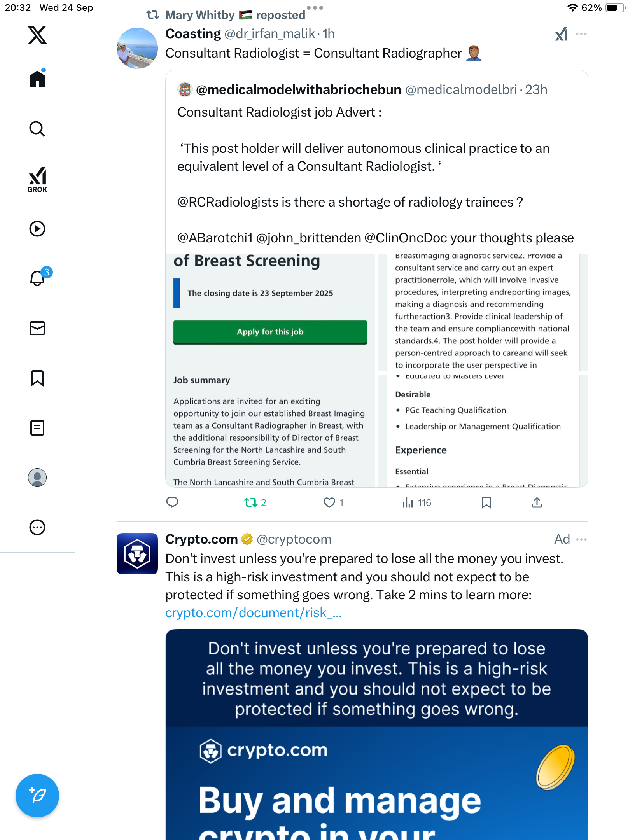Image resolution: width=630 pixels, height=840 pixels.
Task: Open Messages envelope icon
Action: [37, 328]
